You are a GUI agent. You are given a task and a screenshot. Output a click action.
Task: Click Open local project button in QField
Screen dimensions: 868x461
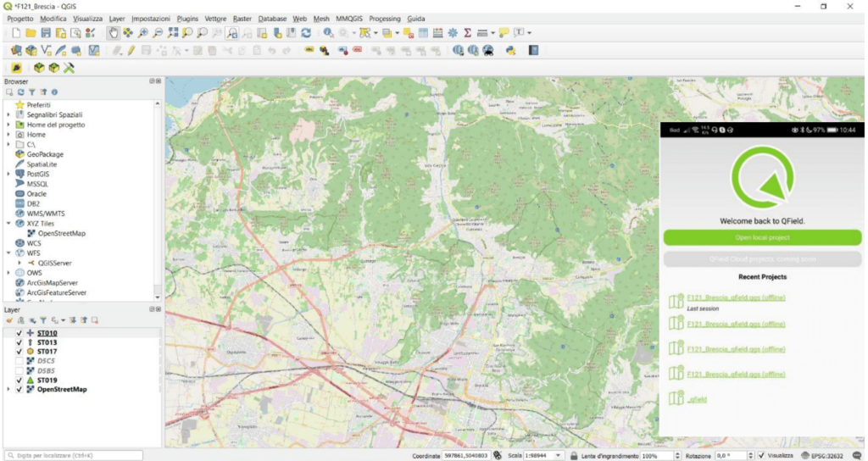pyautogui.click(x=762, y=237)
